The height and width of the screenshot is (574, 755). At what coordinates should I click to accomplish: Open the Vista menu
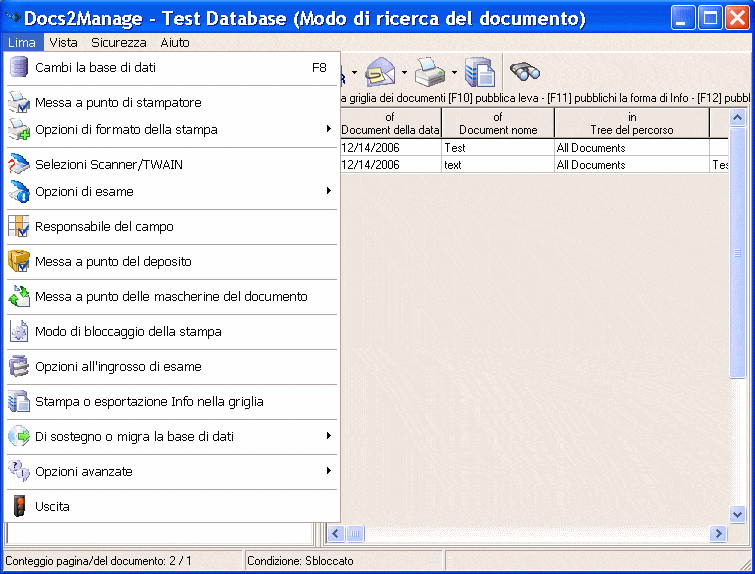[x=63, y=42]
